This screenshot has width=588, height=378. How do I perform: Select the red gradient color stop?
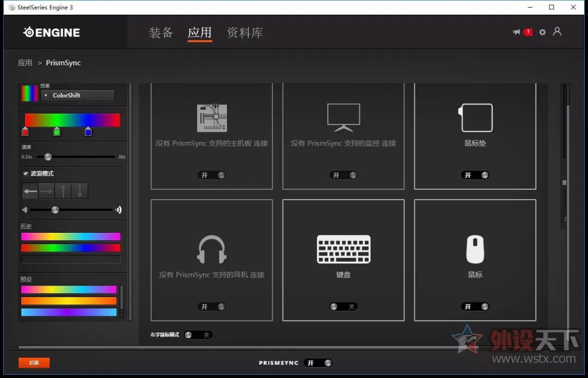coord(25,132)
